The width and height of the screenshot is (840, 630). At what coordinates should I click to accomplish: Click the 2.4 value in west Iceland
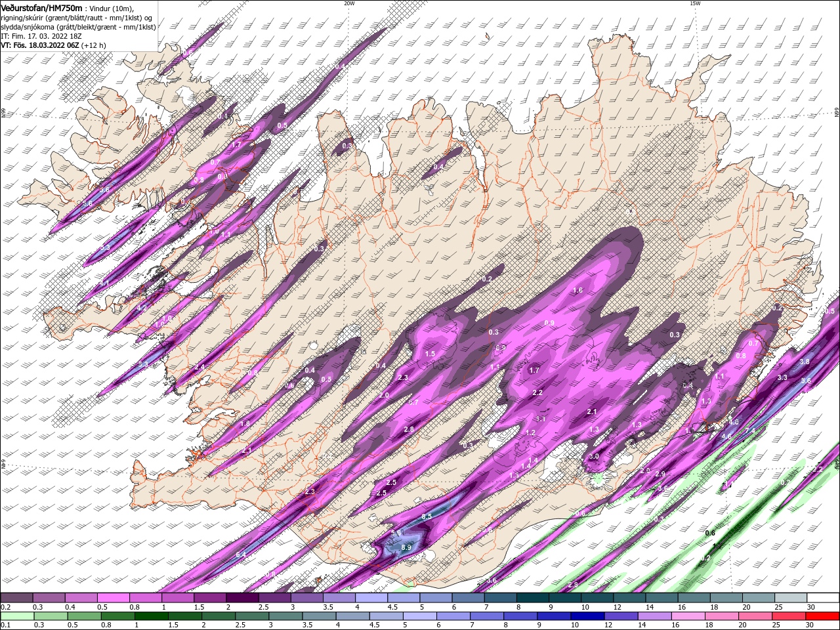point(199,367)
